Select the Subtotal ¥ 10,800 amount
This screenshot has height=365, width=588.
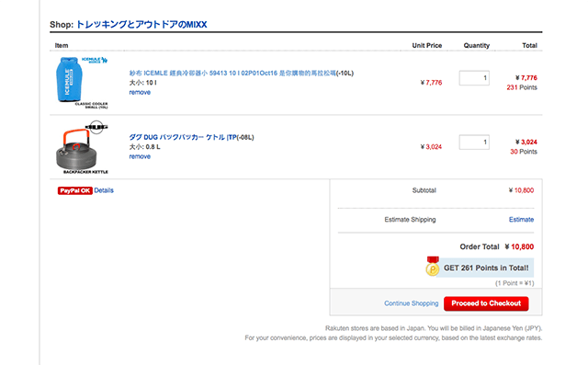click(521, 190)
